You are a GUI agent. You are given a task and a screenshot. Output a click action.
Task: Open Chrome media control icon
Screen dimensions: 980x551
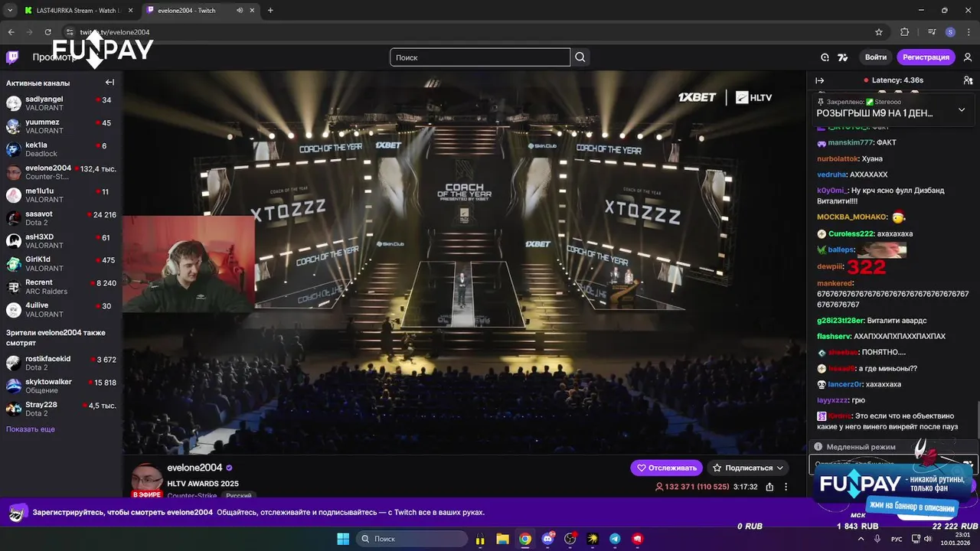coord(932,32)
